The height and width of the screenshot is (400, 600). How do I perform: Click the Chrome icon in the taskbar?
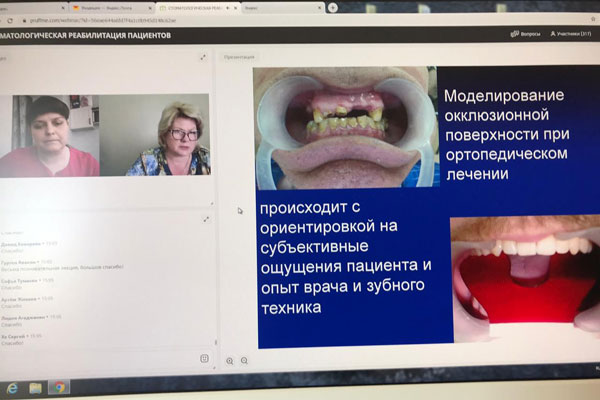59,387
